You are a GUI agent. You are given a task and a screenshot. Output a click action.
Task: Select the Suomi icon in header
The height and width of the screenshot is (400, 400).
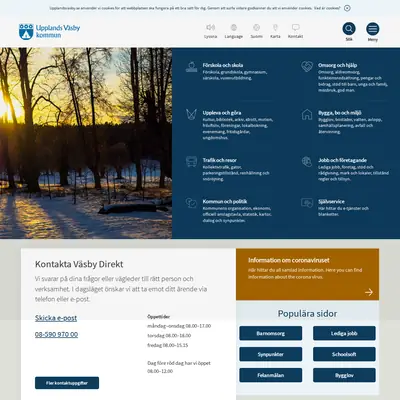[x=256, y=27]
